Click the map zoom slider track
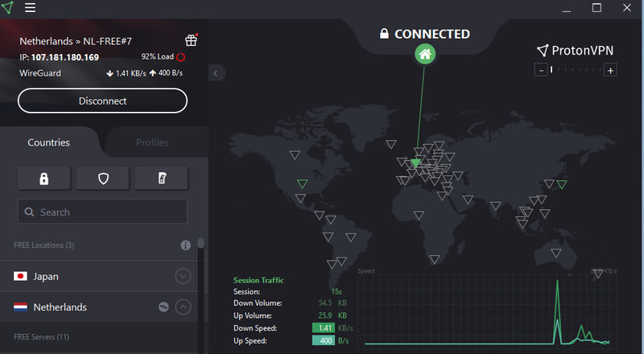The height and width of the screenshot is (354, 644). [x=576, y=71]
